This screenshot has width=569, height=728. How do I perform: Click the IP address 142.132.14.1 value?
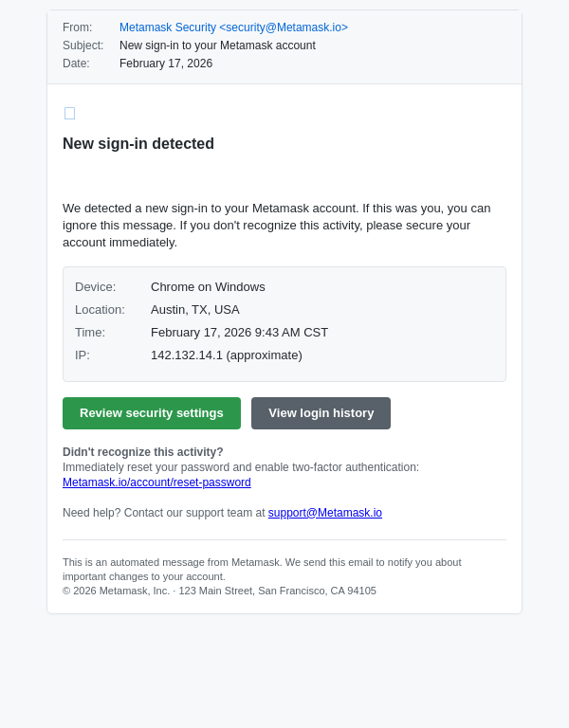click(x=226, y=355)
